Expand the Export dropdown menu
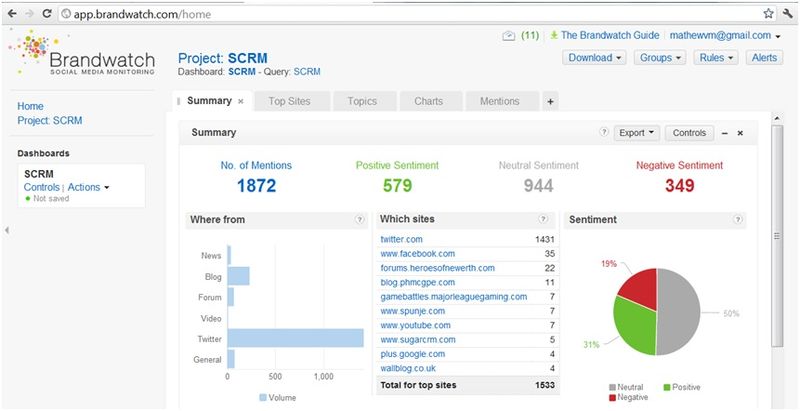Image resolution: width=800 pixels, height=411 pixels. pyautogui.click(x=637, y=133)
